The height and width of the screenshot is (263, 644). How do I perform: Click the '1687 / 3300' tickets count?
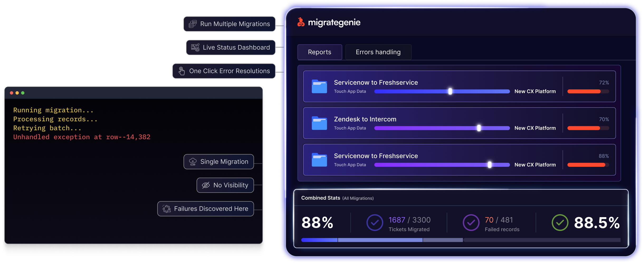pos(409,220)
